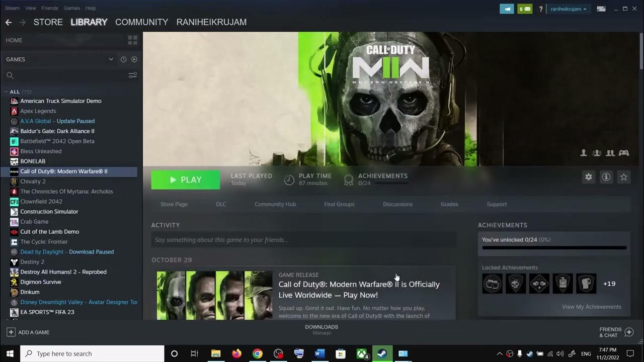The height and width of the screenshot is (362, 644).
Task: Open recent activity clock icon in GAMES header
Action: [x=123, y=59]
